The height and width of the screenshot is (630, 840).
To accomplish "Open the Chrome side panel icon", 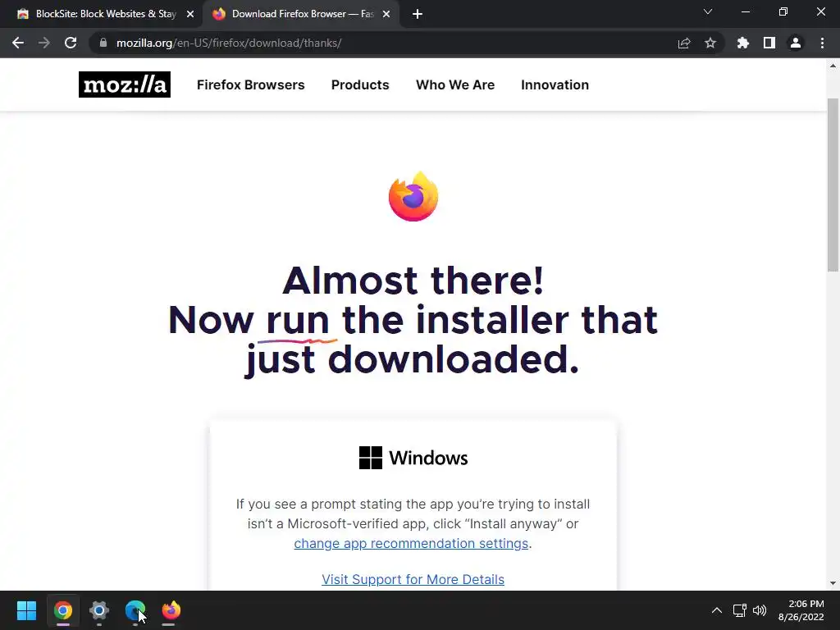I will 769,43.
